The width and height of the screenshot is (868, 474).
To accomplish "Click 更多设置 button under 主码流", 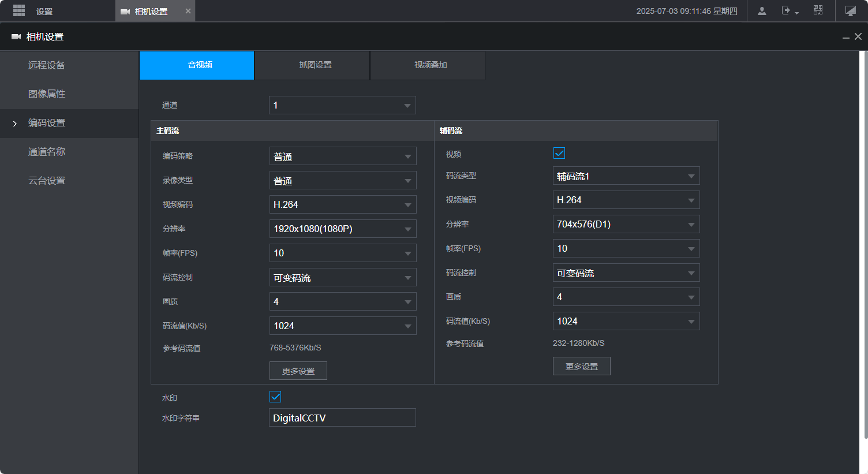I will [298, 371].
